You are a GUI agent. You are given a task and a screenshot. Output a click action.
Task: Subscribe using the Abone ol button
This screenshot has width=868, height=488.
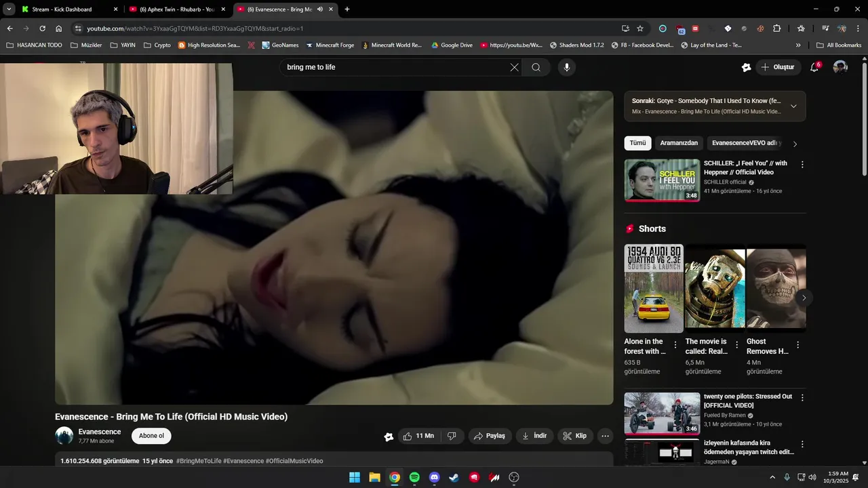click(x=151, y=436)
